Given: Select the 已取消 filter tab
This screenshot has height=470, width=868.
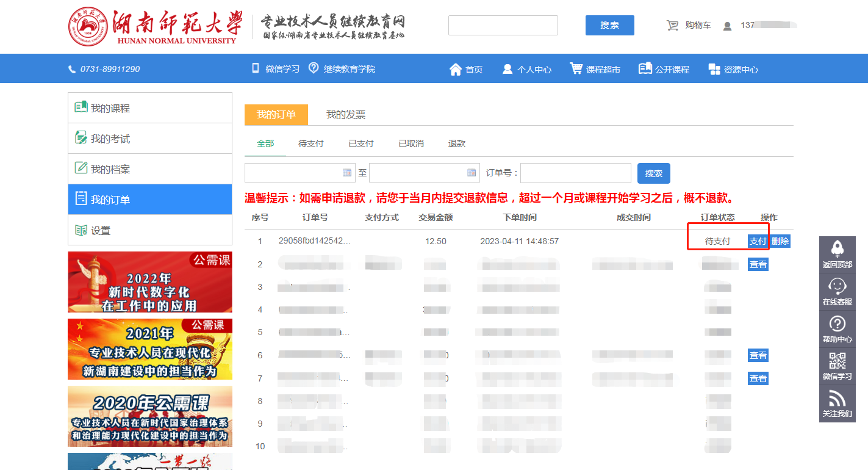Looking at the screenshot, I should coord(411,143).
